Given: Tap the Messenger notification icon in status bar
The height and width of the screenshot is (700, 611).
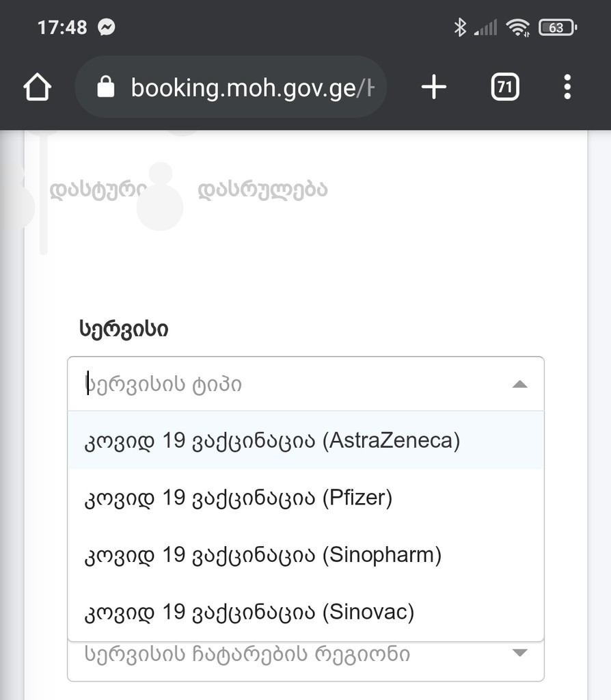Looking at the screenshot, I should click(106, 27).
